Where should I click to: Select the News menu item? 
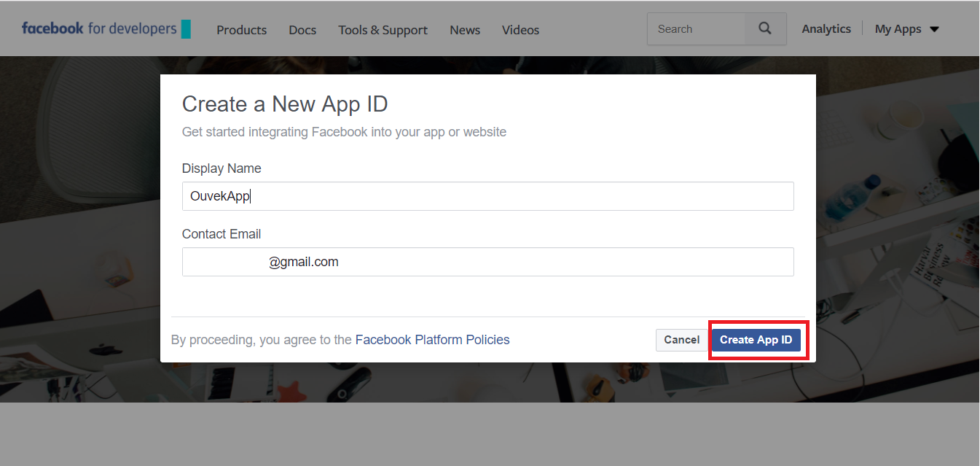[x=465, y=30]
